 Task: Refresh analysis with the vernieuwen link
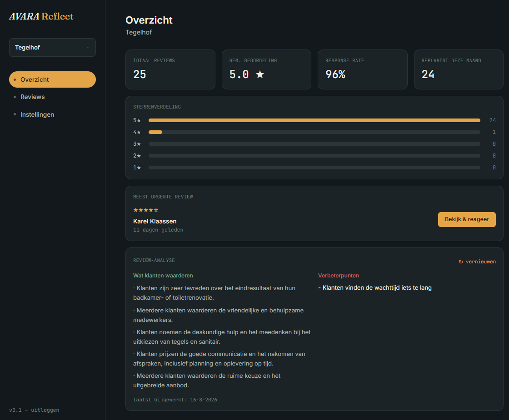pos(477,262)
